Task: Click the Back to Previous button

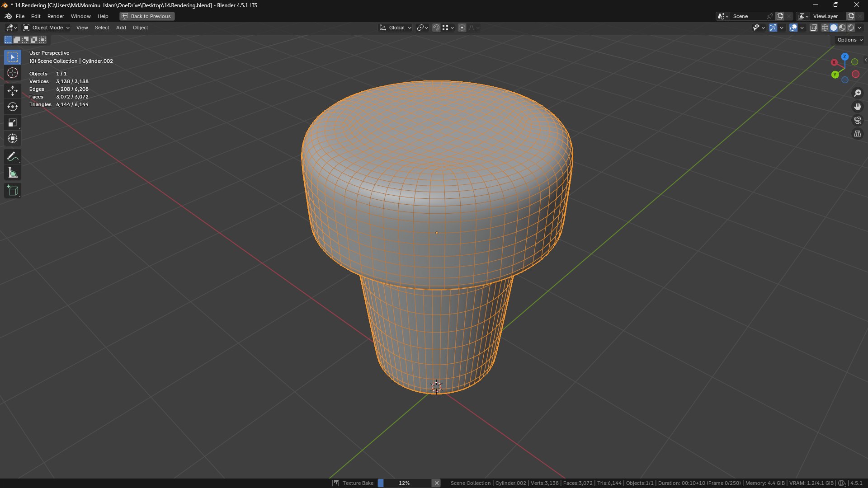Action: tap(147, 16)
